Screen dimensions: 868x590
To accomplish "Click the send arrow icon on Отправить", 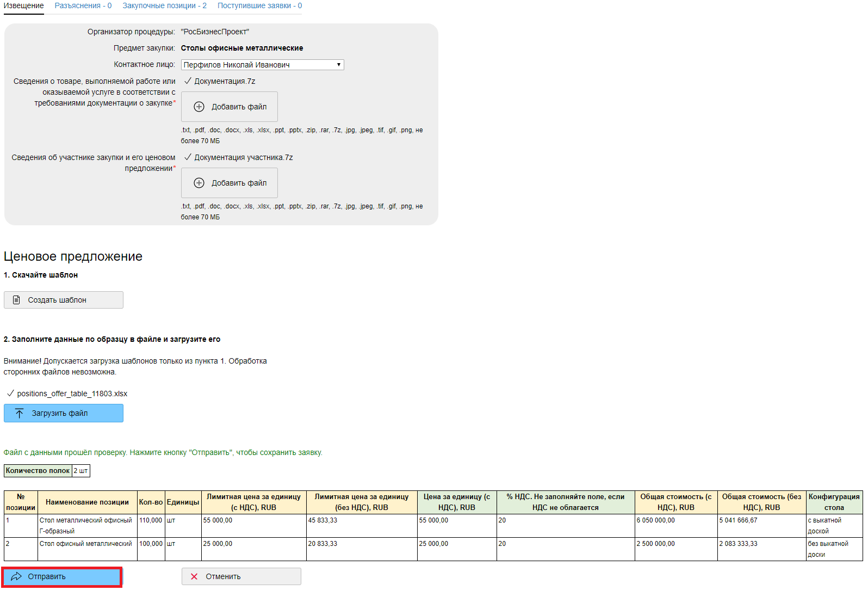I will 16,576.
